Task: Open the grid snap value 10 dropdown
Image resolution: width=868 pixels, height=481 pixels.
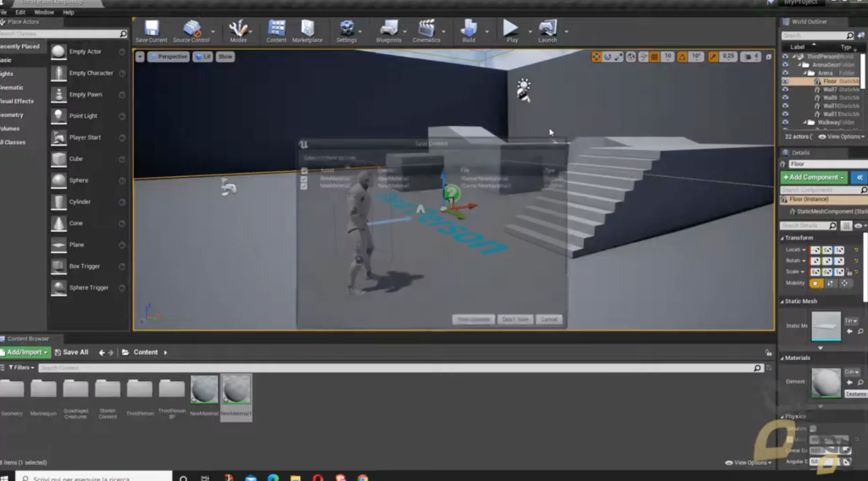Action: coord(668,57)
